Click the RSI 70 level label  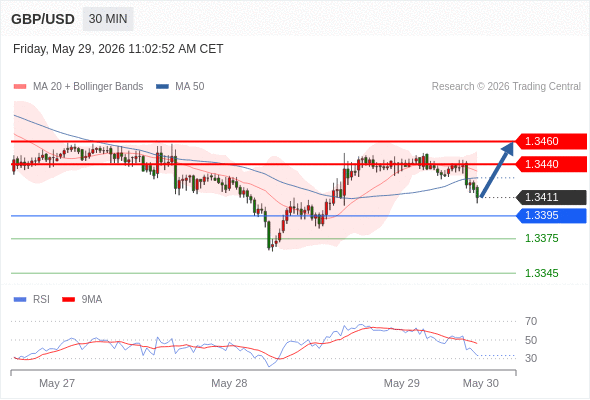click(x=531, y=321)
